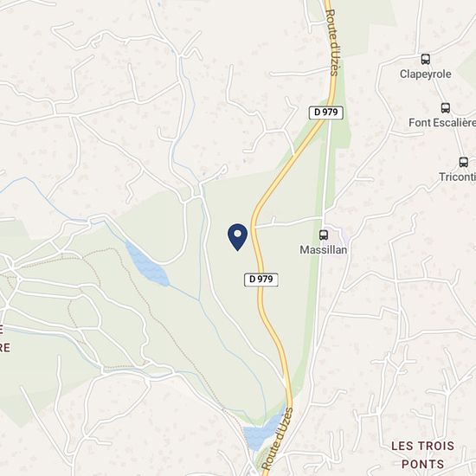This screenshot has height=476, width=476.
Task: Click the elongated blue pond near map center
Action: point(147,265)
